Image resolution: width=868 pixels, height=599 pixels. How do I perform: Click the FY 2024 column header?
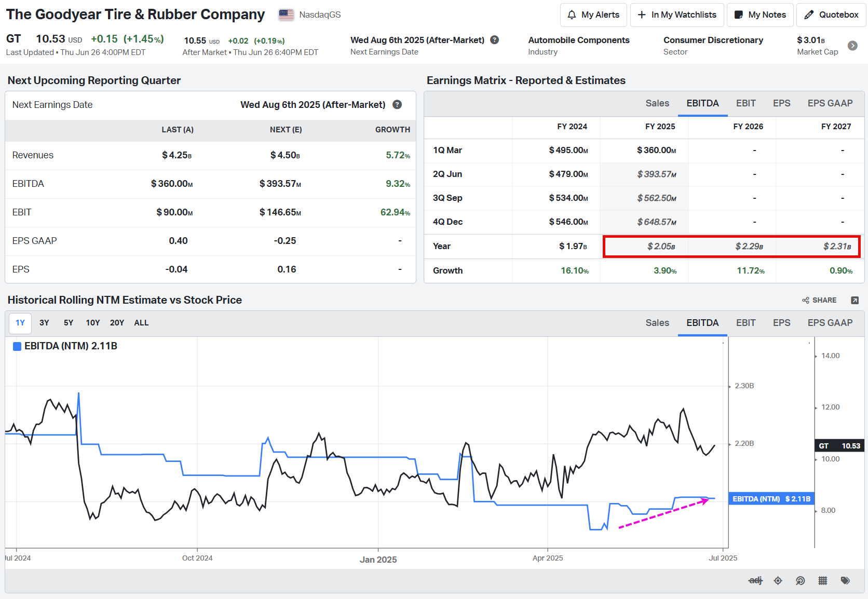[572, 127]
